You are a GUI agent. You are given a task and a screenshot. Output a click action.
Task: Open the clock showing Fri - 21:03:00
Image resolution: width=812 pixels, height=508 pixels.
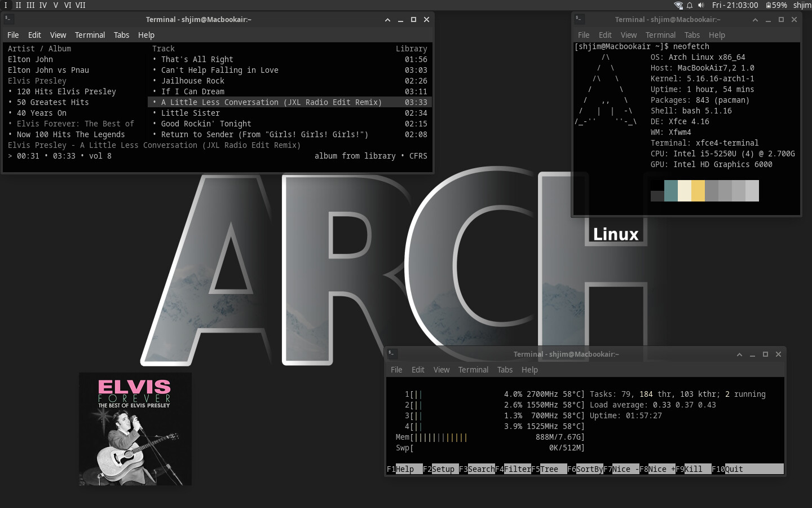coord(735,5)
